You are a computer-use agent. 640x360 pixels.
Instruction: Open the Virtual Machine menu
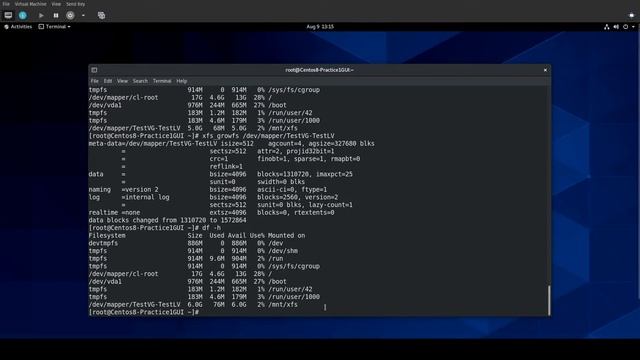tap(31, 4)
